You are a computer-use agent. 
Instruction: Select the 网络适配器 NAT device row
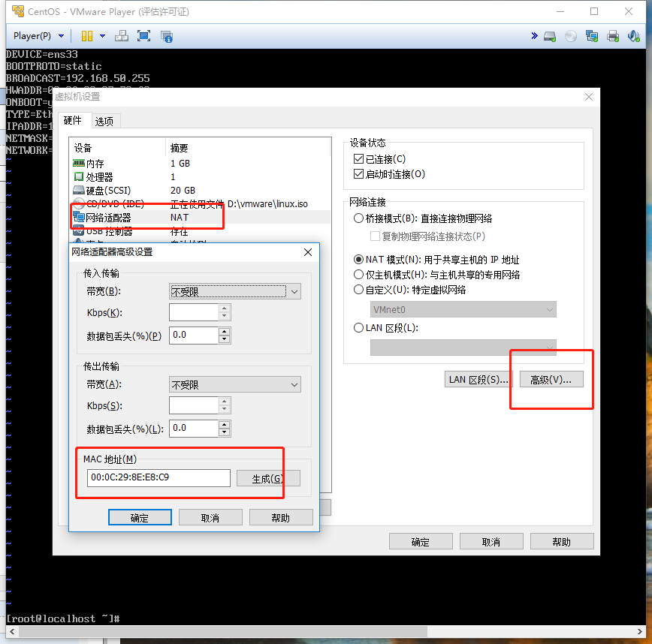coord(201,218)
